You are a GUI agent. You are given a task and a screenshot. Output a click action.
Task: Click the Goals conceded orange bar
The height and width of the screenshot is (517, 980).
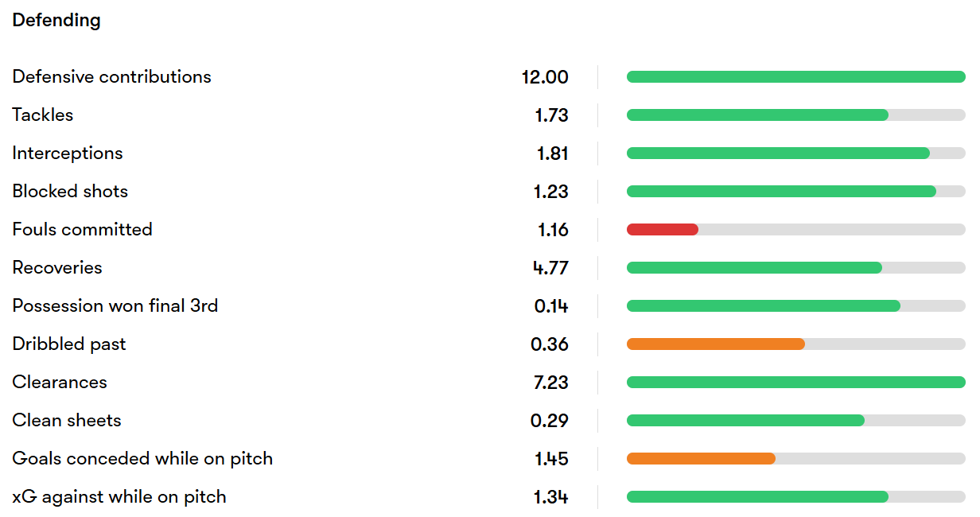(x=701, y=459)
